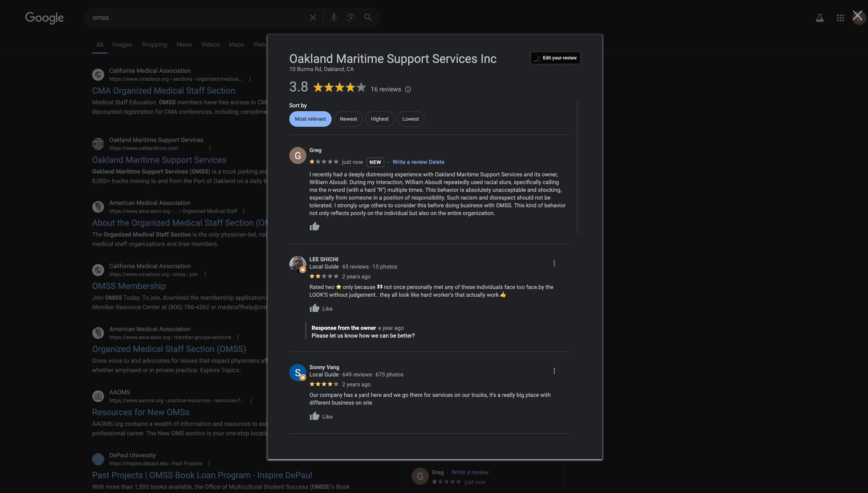This screenshot has height=493, width=868.
Task: Select the All results tab
Action: click(99, 45)
